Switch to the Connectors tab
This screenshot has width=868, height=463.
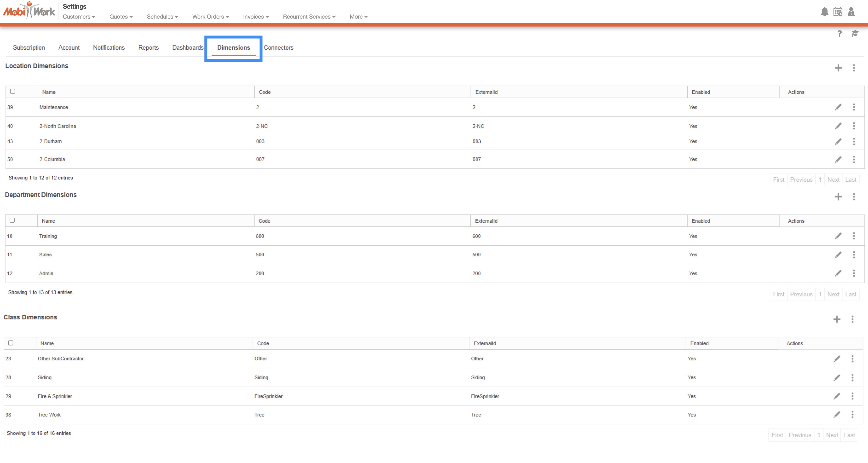point(278,48)
